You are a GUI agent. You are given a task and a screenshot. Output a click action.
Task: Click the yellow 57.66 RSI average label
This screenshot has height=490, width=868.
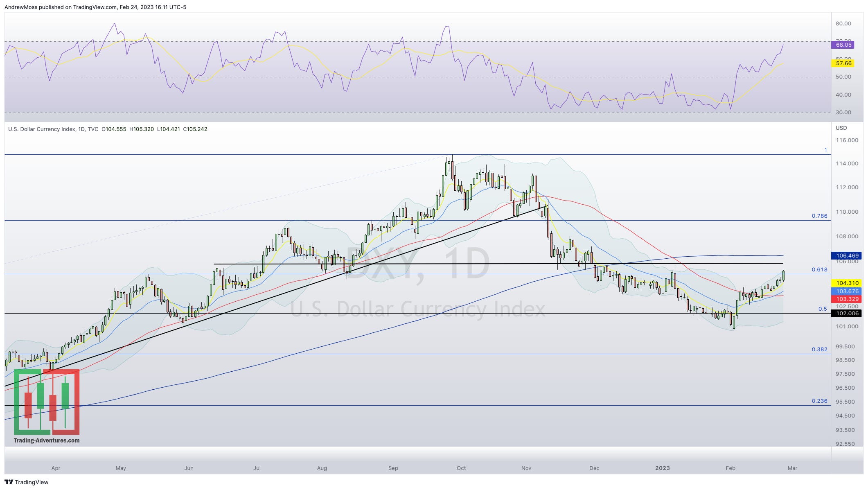[843, 63]
